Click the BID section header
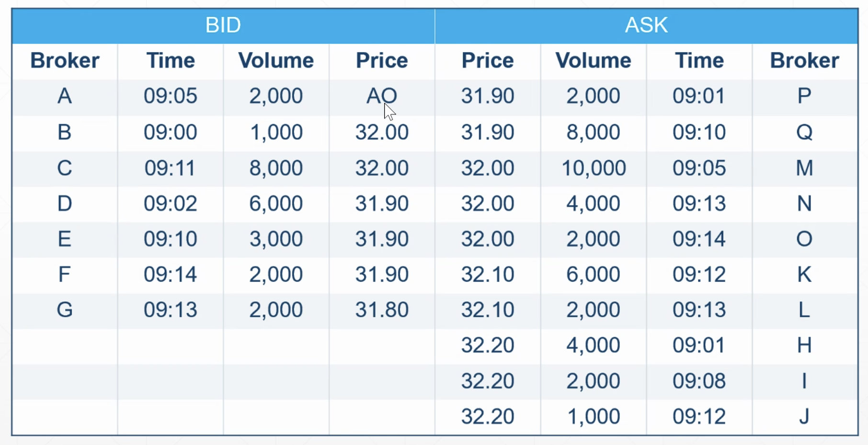 (223, 25)
